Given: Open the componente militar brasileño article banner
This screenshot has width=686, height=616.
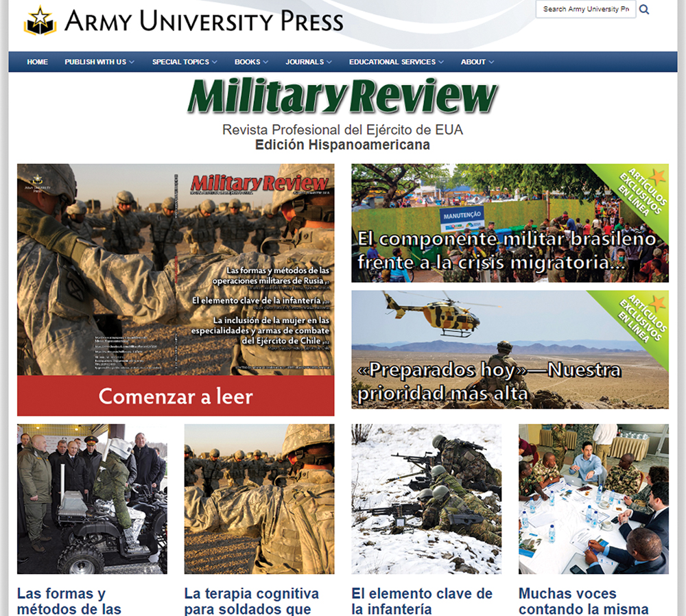Looking at the screenshot, I should point(510,223).
